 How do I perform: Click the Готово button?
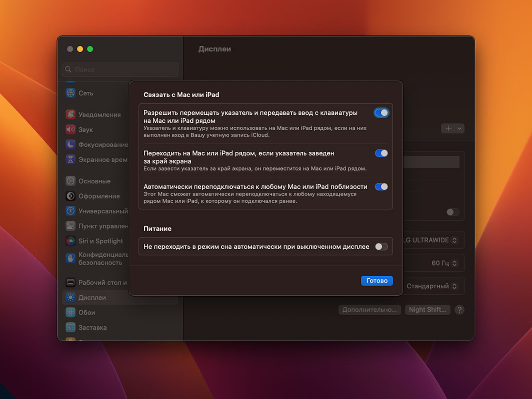coord(377,281)
